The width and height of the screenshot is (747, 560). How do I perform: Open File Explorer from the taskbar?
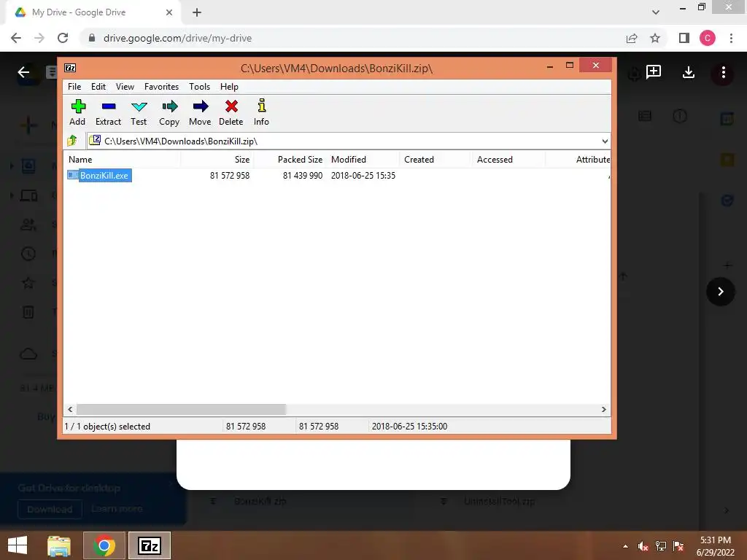pyautogui.click(x=59, y=545)
